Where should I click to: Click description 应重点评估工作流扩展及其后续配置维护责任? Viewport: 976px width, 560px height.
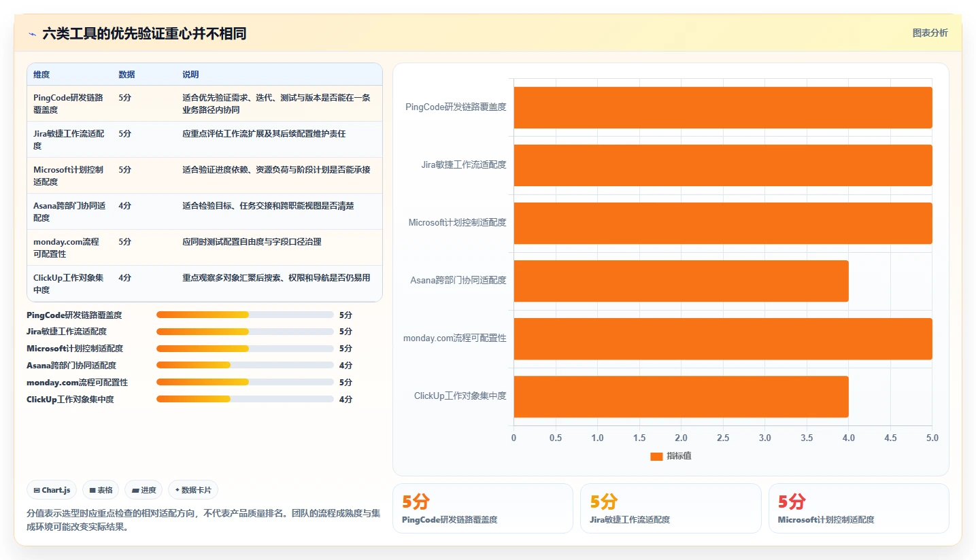[x=264, y=134]
